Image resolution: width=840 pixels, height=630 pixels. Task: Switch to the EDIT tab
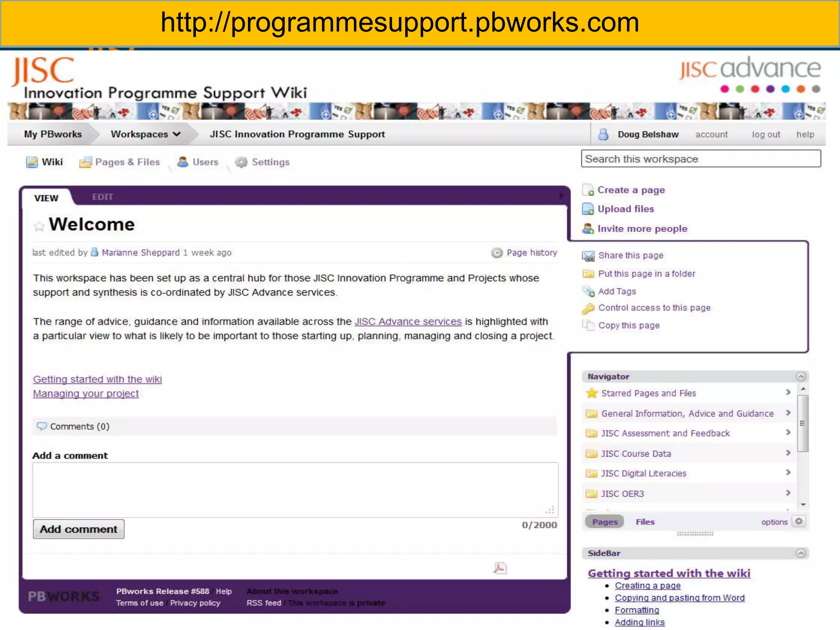point(103,197)
